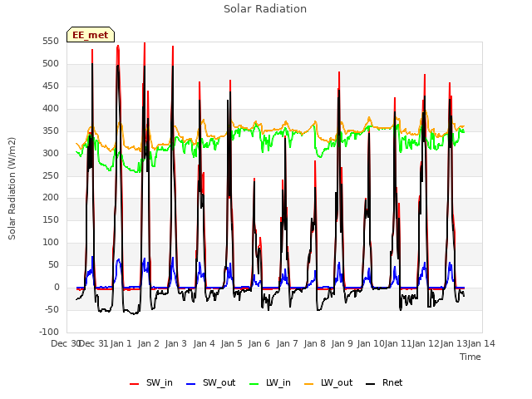The image size is (532, 399).
Task: Click the 550 y-axis tick label
Action: (51, 42)
